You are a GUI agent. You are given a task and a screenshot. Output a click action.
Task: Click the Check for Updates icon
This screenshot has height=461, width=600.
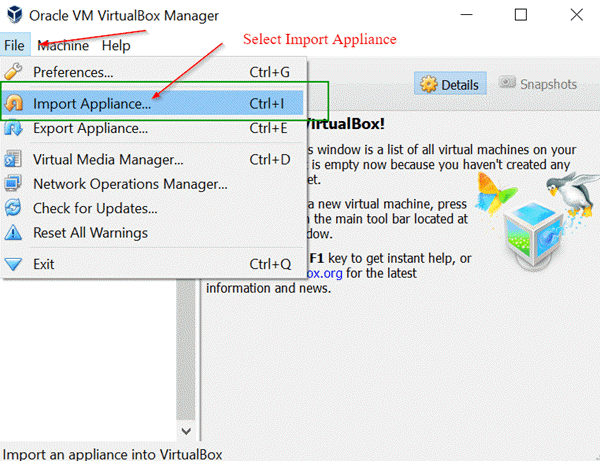(x=14, y=208)
